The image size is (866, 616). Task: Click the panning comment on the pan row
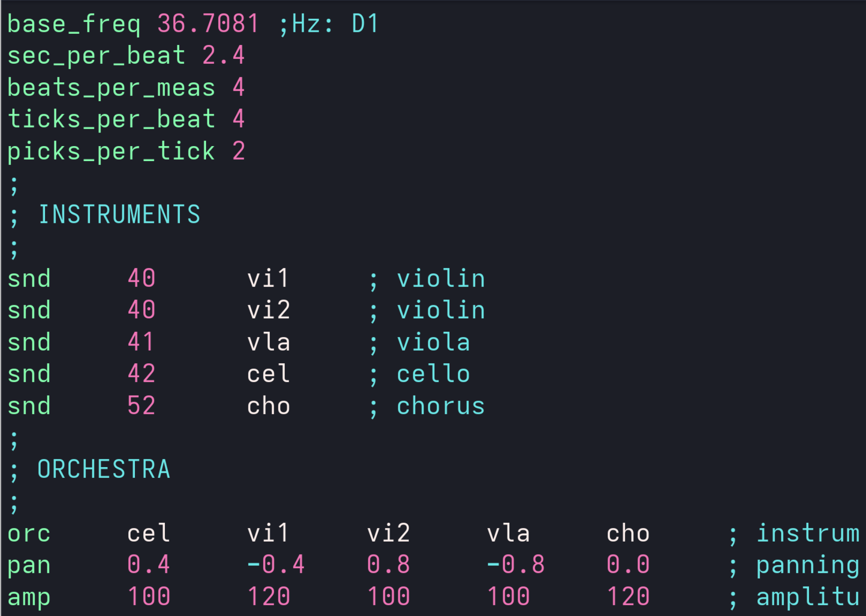[807, 565]
